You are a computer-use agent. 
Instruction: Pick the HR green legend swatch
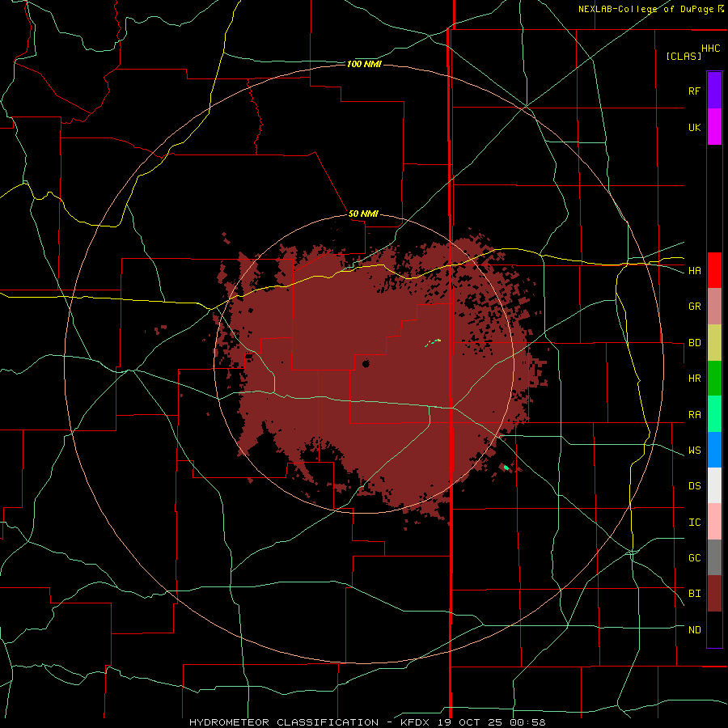coord(714,378)
